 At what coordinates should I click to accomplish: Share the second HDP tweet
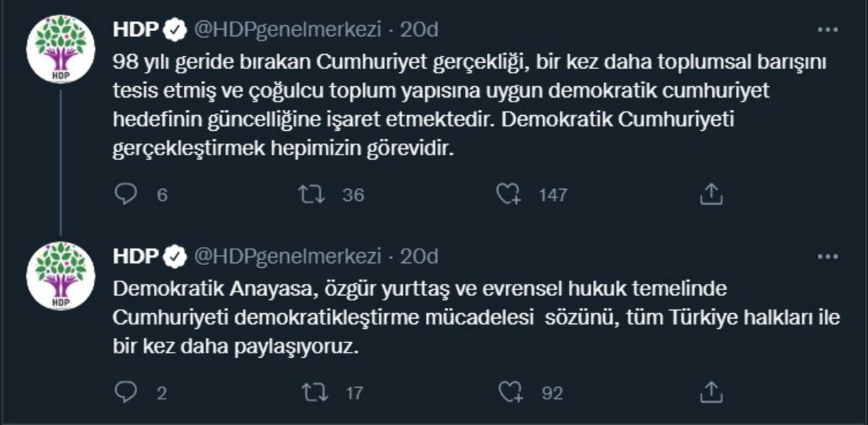click(x=710, y=392)
